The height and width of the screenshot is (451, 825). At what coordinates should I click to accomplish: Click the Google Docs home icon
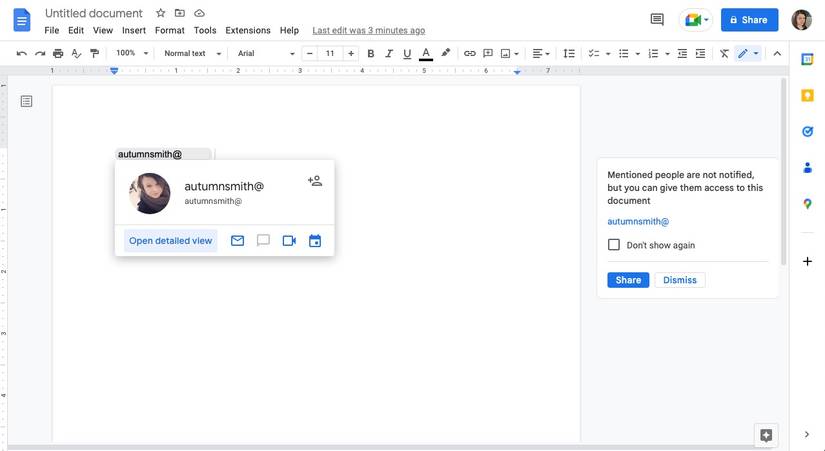point(22,21)
